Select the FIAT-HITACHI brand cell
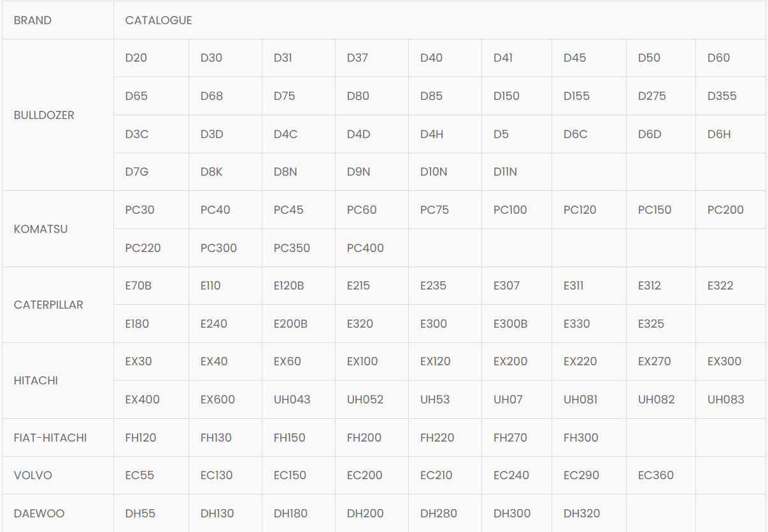 click(58, 438)
